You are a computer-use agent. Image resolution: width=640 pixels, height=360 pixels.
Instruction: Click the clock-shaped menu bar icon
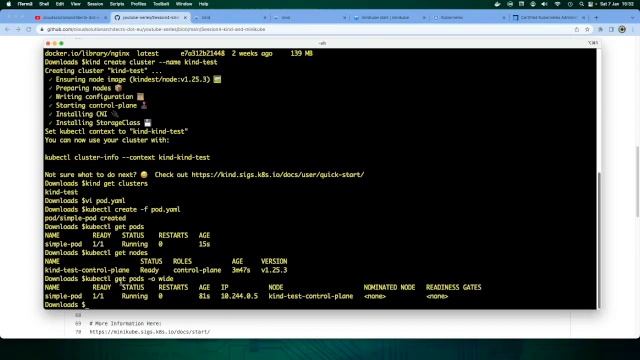pos(570,4)
